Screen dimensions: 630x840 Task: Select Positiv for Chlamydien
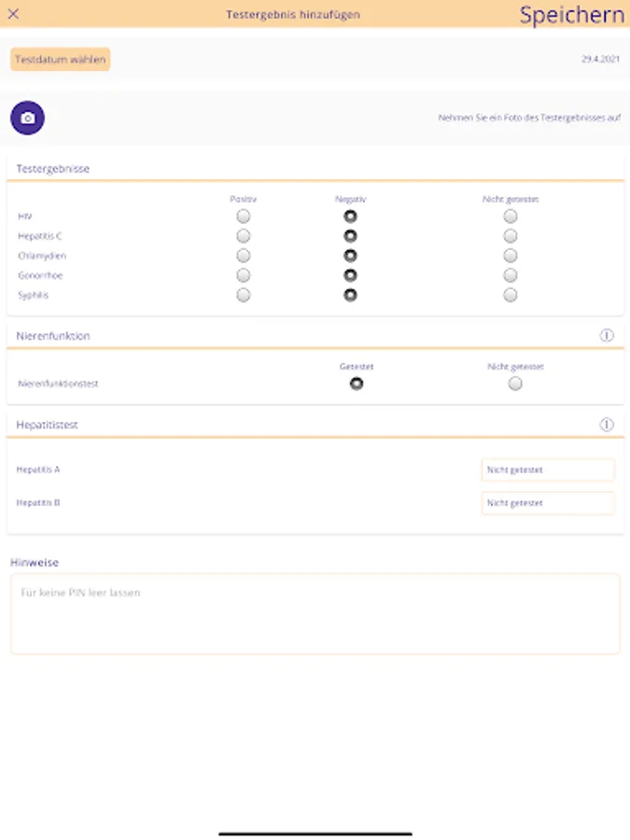pos(244,256)
